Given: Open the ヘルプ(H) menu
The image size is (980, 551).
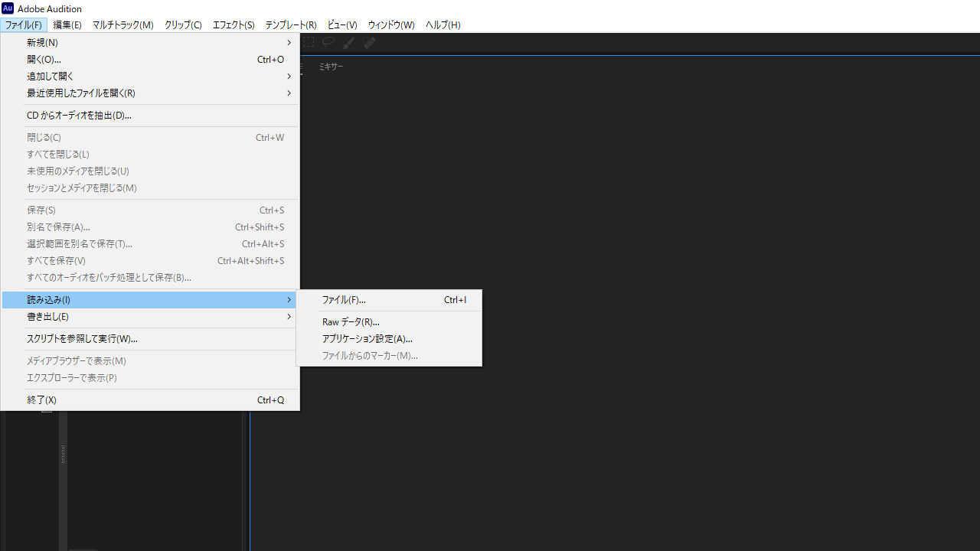Looking at the screenshot, I should (443, 25).
